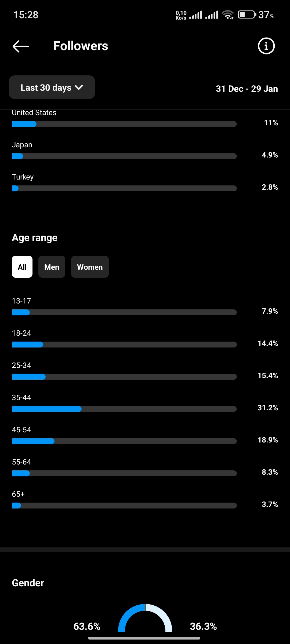Image resolution: width=290 pixels, height=644 pixels.
Task: Tap the bottom navigation handle bar
Action: pos(144,638)
